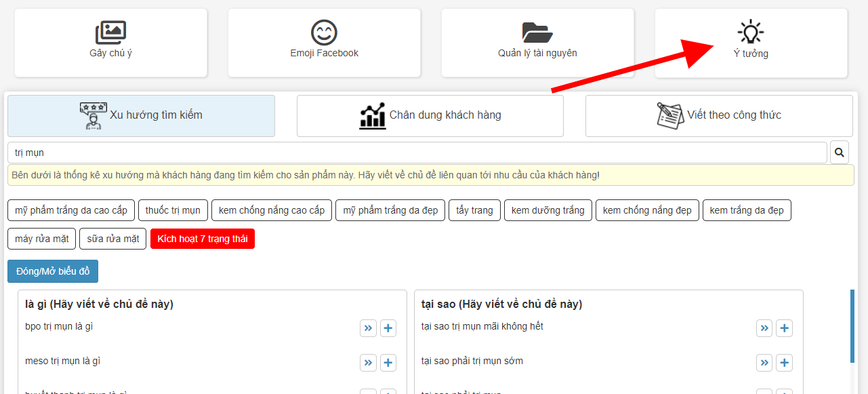
Task: Click the search magnifier button
Action: (x=840, y=153)
